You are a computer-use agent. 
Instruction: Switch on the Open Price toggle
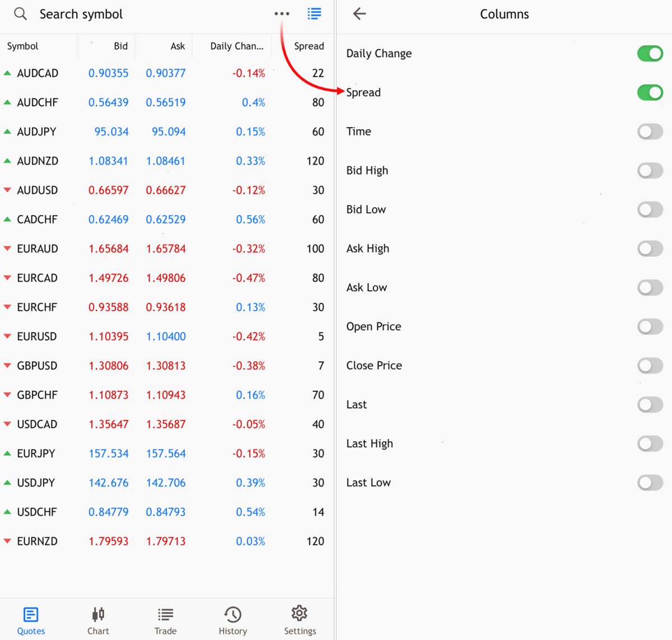click(650, 326)
